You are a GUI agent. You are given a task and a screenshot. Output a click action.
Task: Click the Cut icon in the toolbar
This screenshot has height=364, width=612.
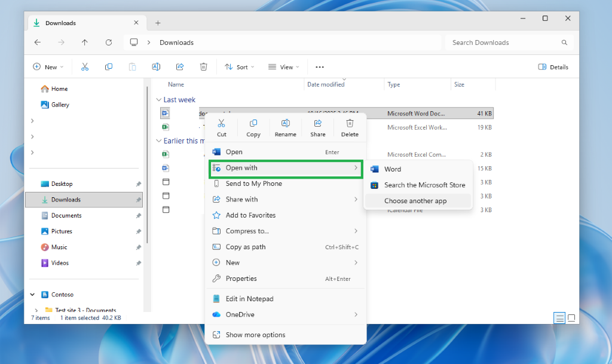(85, 67)
